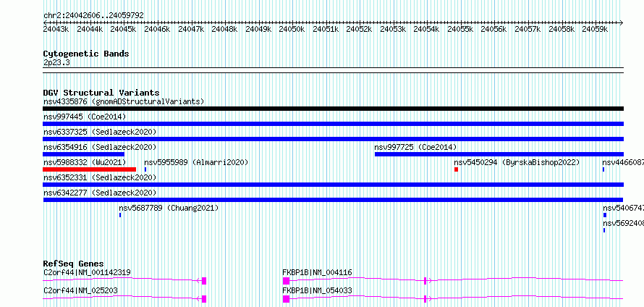Click the DGV Structural Variants track title
The width and height of the screenshot is (644, 307).
pos(101,93)
